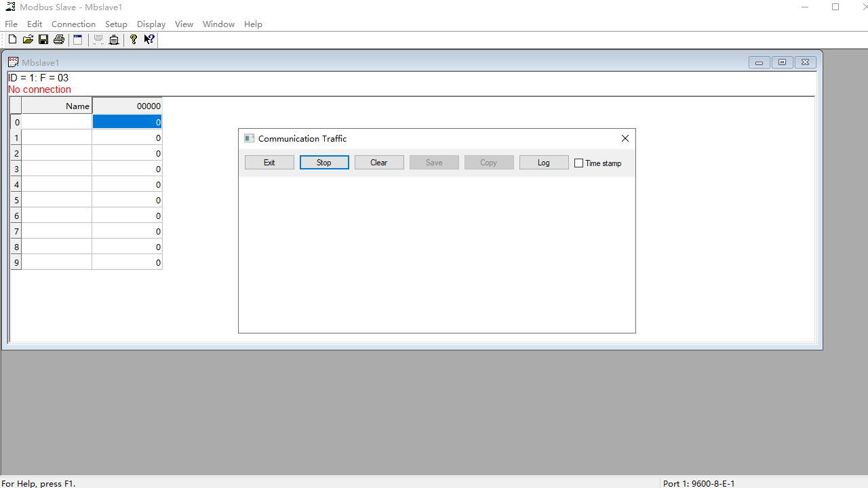This screenshot has height=488, width=868.
Task: Click the yellow question mark About icon
Action: pyautogui.click(x=134, y=39)
